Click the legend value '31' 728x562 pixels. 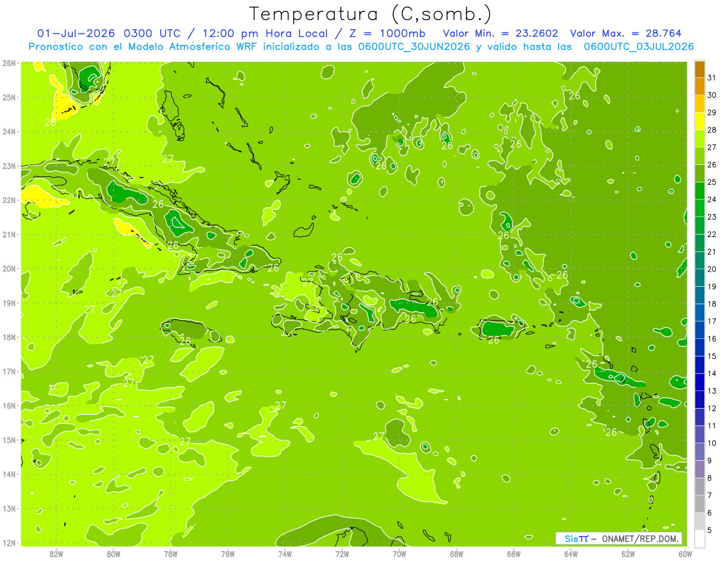tap(712, 78)
